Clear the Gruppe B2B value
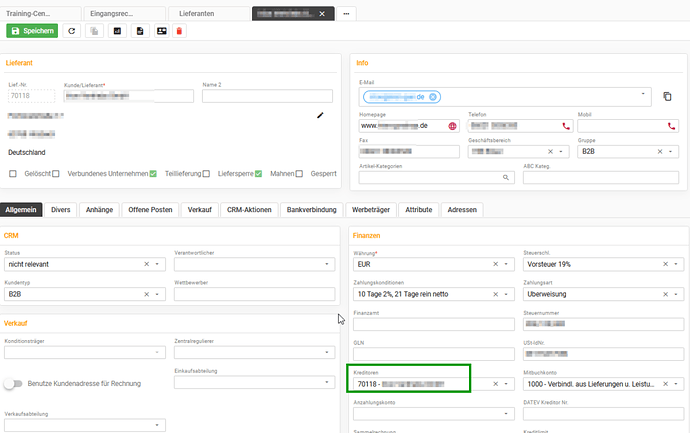 660,151
